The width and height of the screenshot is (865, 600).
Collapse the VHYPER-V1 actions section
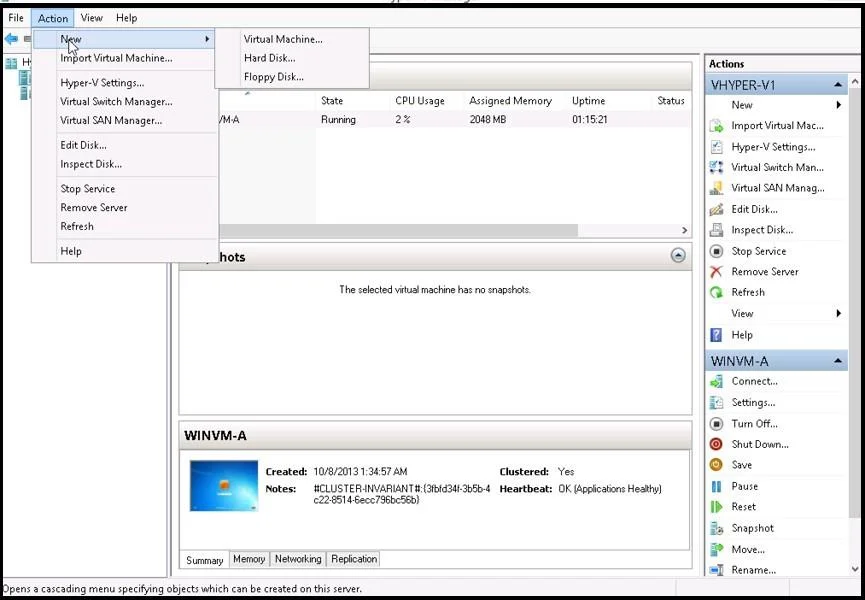pos(838,85)
